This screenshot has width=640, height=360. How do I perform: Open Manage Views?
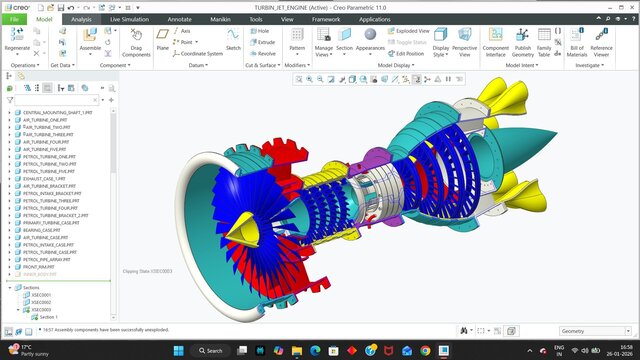(324, 42)
